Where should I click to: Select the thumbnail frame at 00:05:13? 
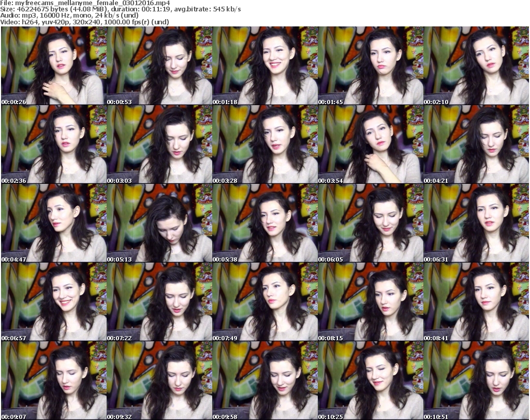click(x=159, y=223)
